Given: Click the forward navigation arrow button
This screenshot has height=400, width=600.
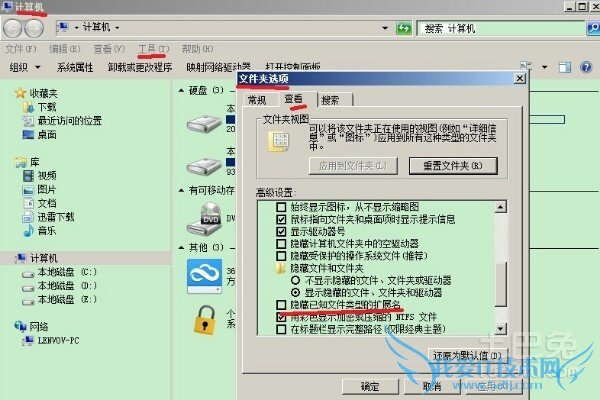Looking at the screenshot, I should point(34,28).
